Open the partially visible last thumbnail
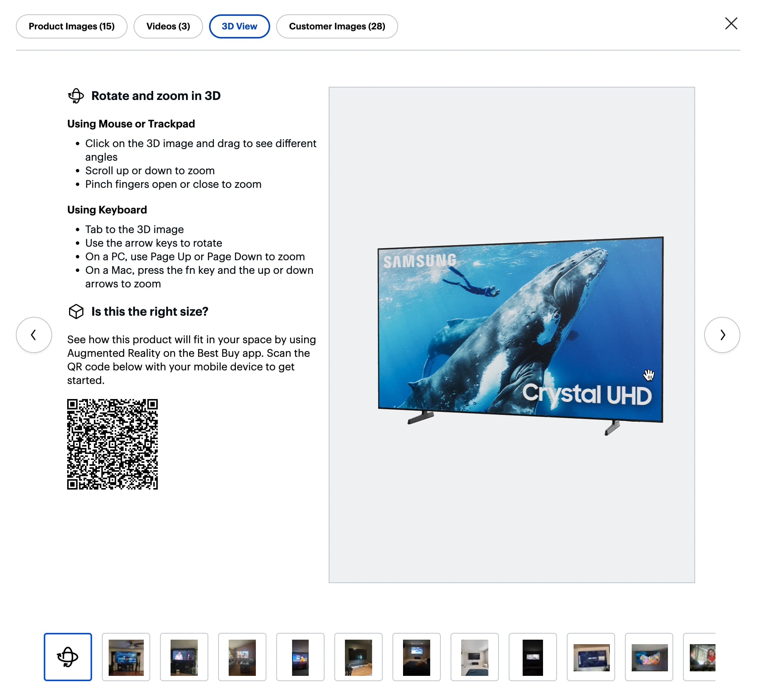Image resolution: width=757 pixels, height=700 pixels. click(699, 657)
